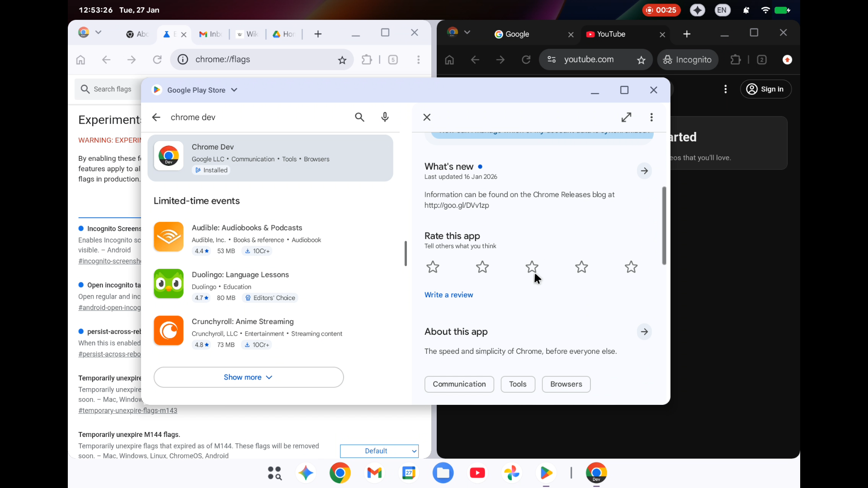The width and height of the screenshot is (868, 488).
Task: Bookmark chrome://flags with the star icon
Action: [342, 60]
